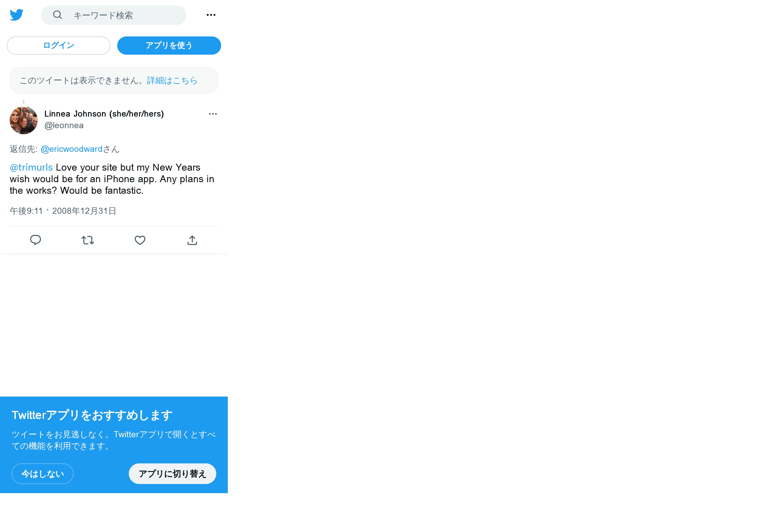This screenshot has height=532, width=780.
Task: Click the ログイン button
Action: (59, 46)
